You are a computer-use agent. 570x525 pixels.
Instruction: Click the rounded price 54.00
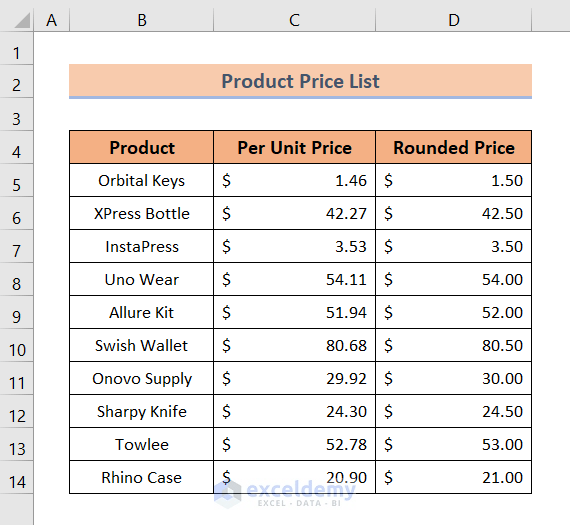[x=453, y=279]
